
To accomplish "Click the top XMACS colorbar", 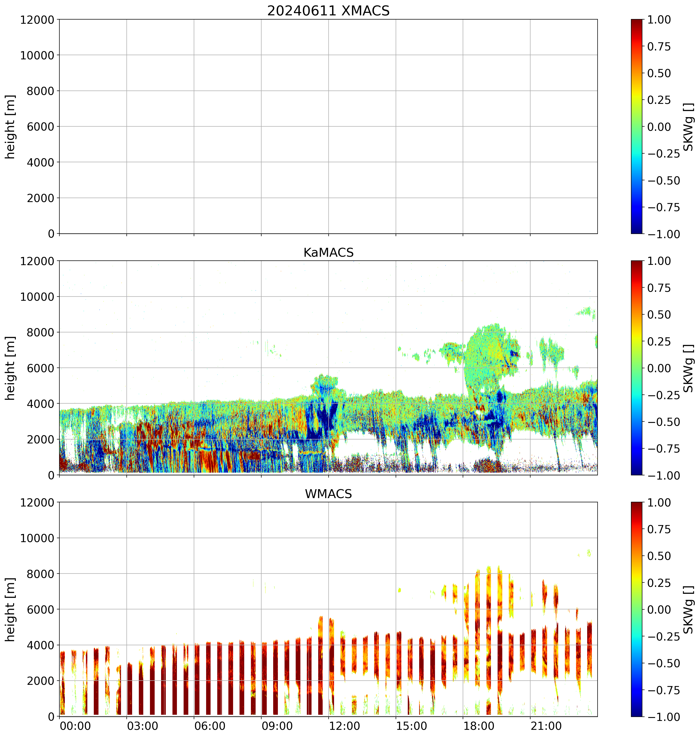I will click(x=637, y=126).
